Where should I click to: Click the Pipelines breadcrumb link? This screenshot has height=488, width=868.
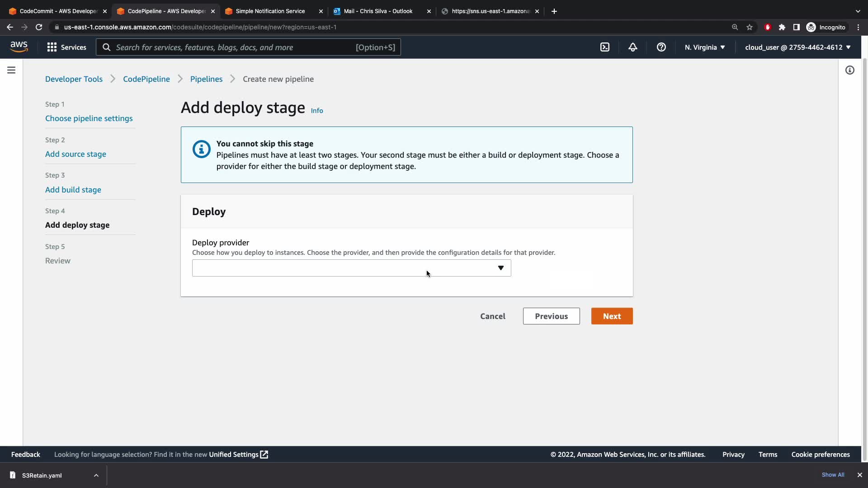click(206, 79)
